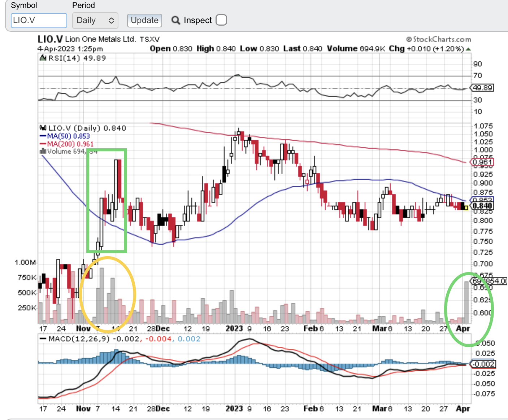This screenshot has width=508, height=420.
Task: Click the Volume bars legend icon
Action: click(43, 151)
